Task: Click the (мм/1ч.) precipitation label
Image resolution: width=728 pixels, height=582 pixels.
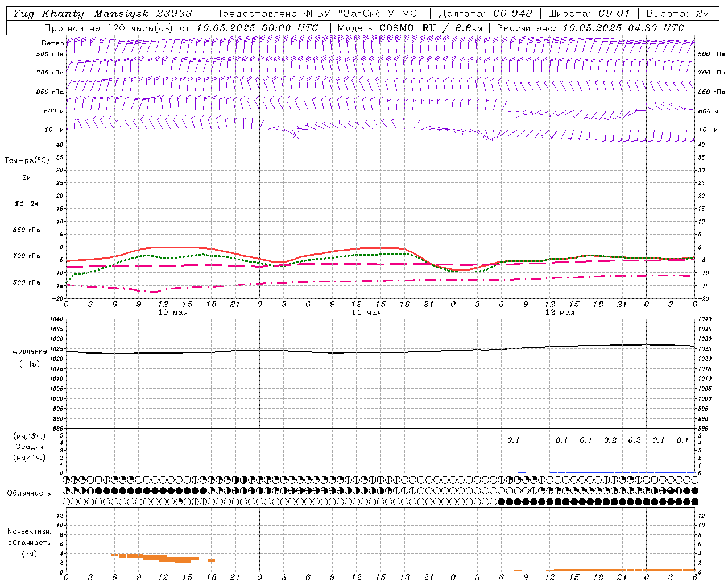Action: tap(30, 458)
